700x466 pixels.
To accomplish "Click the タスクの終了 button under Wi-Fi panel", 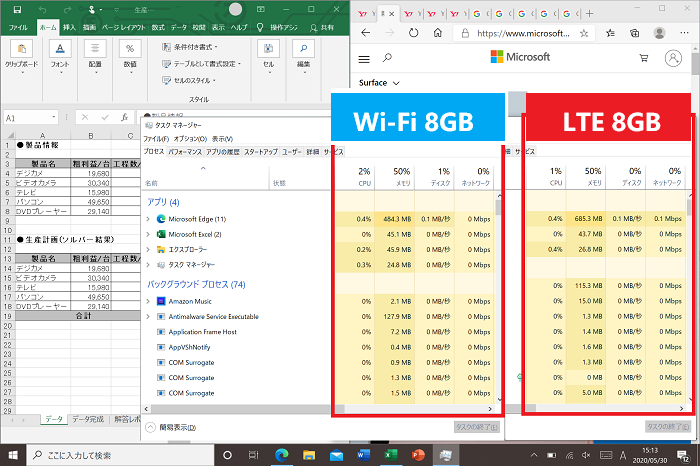I will pos(477,427).
